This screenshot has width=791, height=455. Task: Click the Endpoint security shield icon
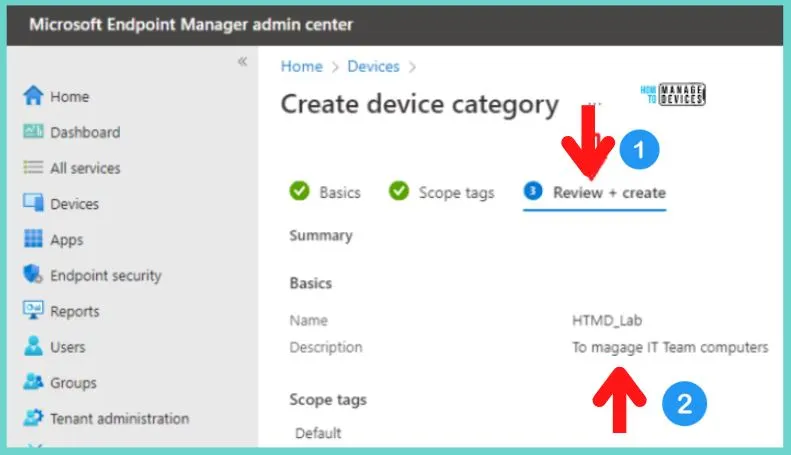33,274
